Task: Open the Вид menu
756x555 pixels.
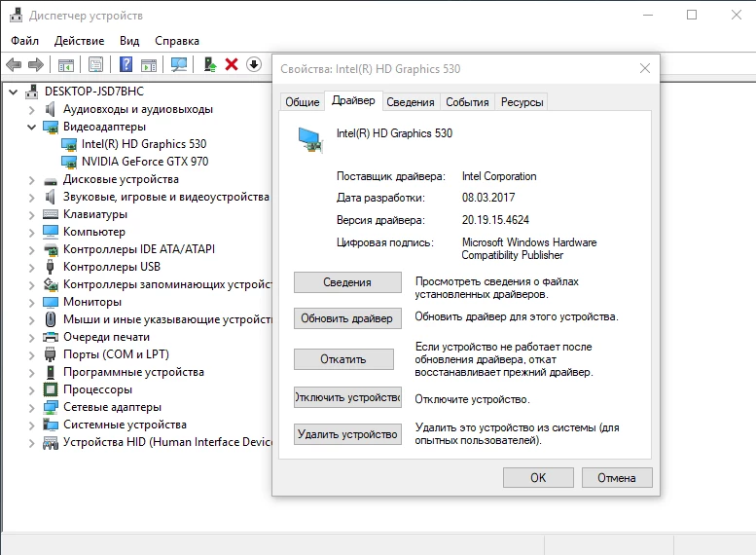Action: tap(129, 41)
